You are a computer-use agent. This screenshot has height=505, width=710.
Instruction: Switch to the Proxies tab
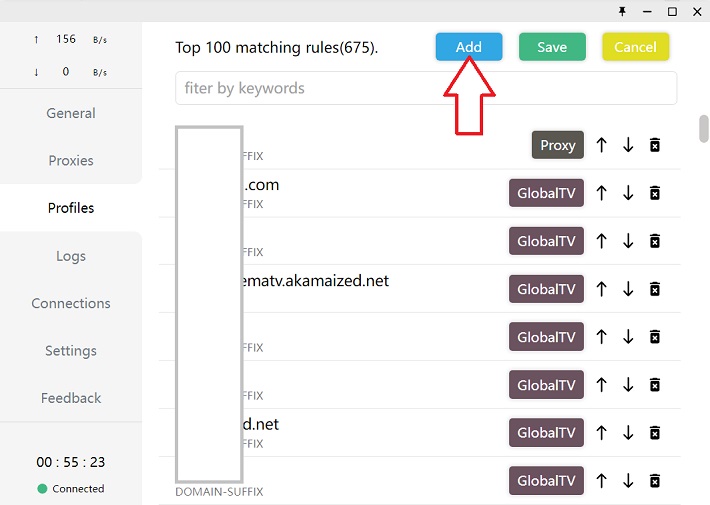(x=71, y=160)
